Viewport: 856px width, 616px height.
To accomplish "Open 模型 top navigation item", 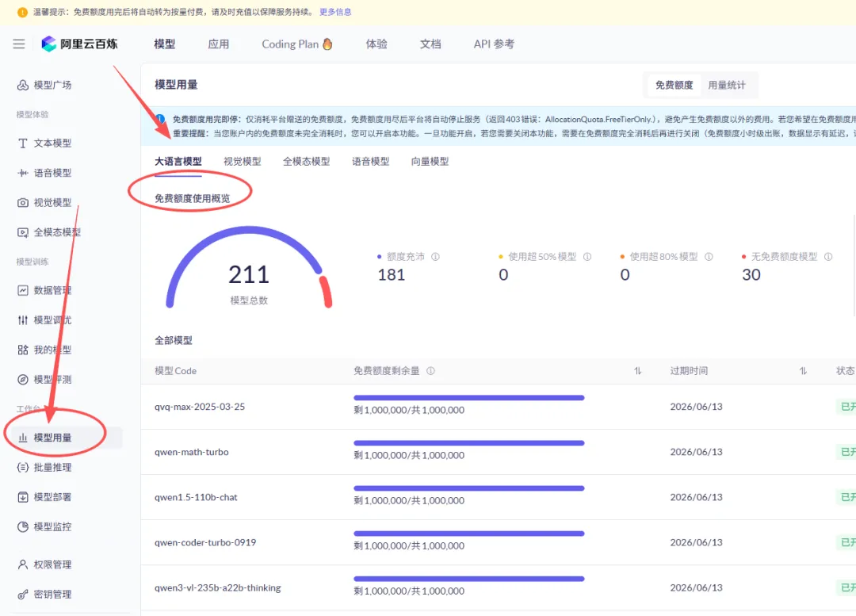I will (164, 44).
